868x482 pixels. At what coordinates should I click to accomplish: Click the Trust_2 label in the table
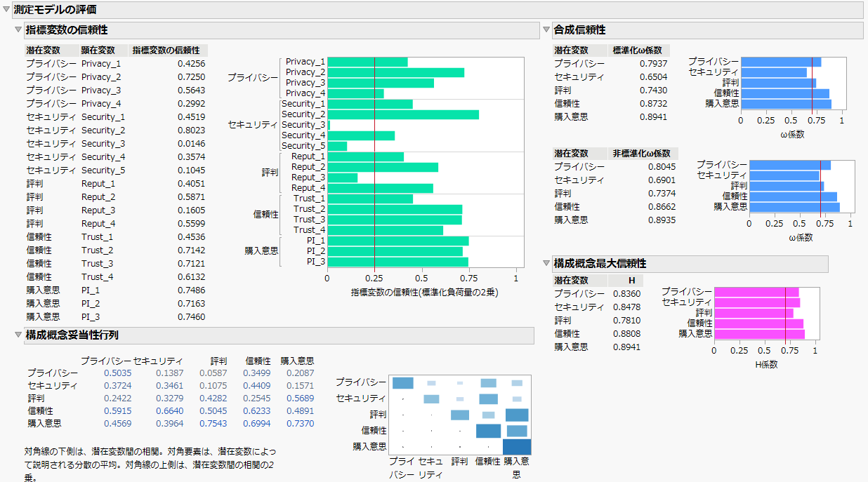click(x=97, y=250)
